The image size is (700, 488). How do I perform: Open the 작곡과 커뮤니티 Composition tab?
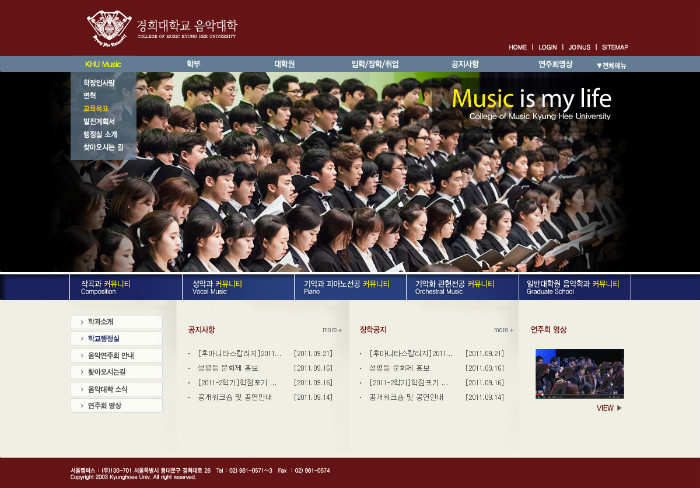[126, 287]
